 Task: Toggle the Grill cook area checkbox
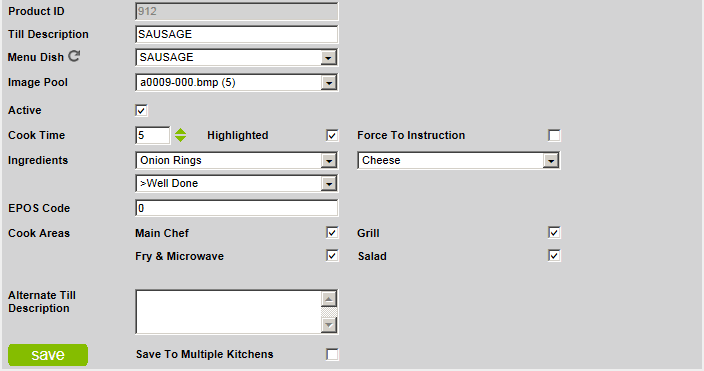[x=554, y=233]
